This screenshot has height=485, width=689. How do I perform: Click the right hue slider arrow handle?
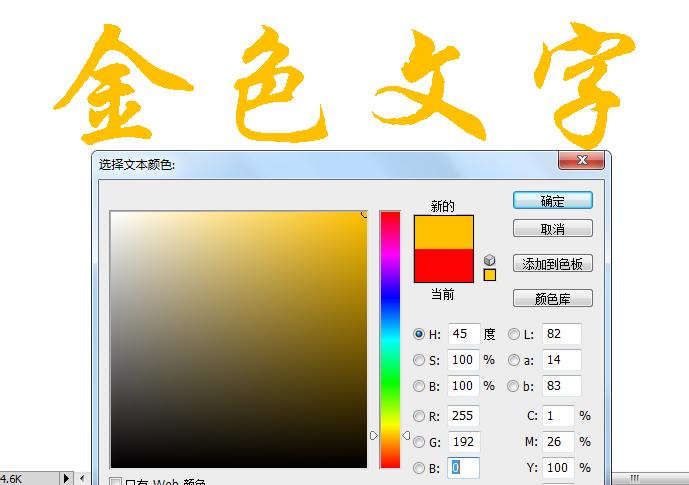[406, 435]
